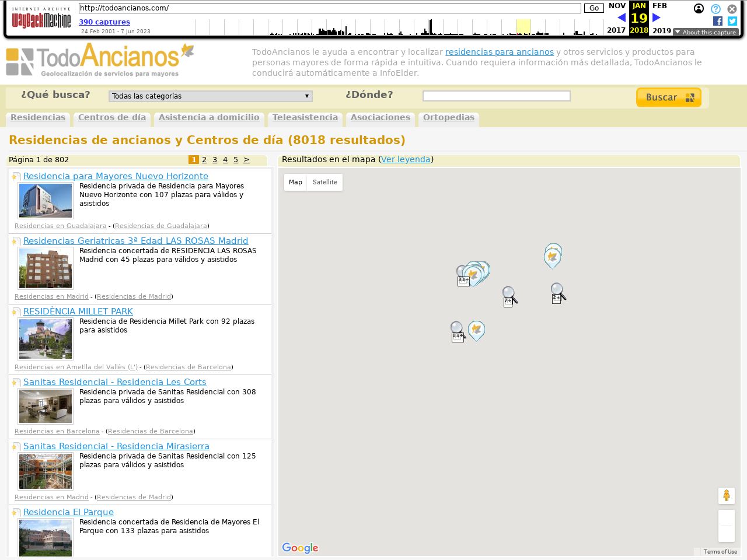Open the Centros de día tab
This screenshot has width=747, height=560.
pos(112,117)
